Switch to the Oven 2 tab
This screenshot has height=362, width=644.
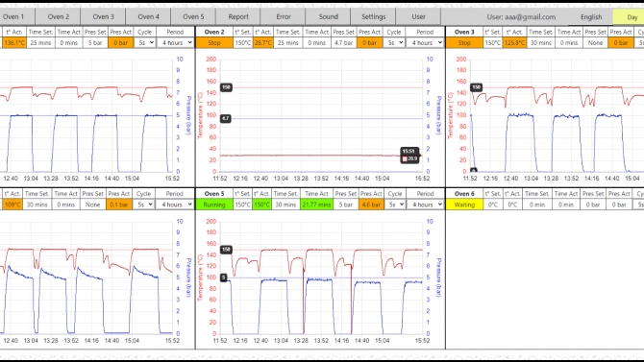(x=59, y=17)
